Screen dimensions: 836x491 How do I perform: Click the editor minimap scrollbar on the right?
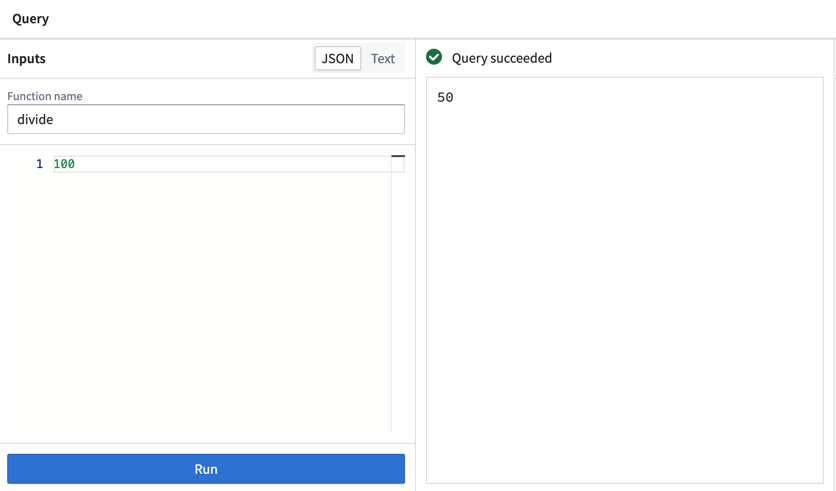(x=398, y=293)
